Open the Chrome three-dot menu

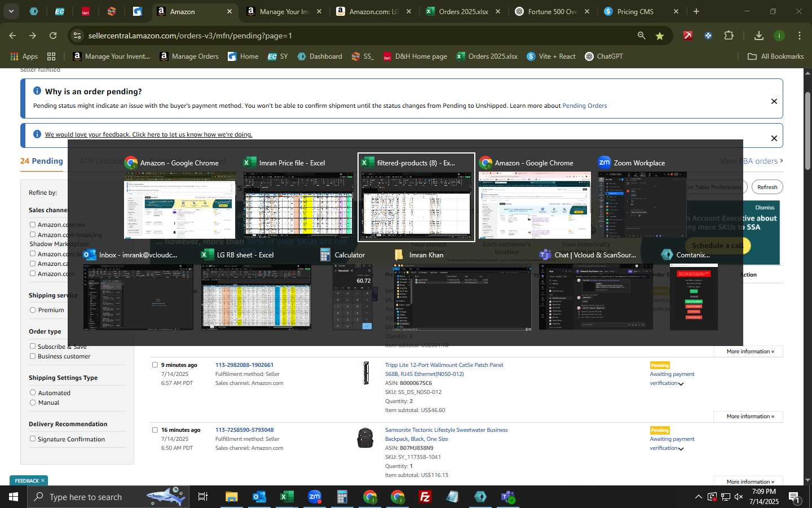[x=800, y=36]
